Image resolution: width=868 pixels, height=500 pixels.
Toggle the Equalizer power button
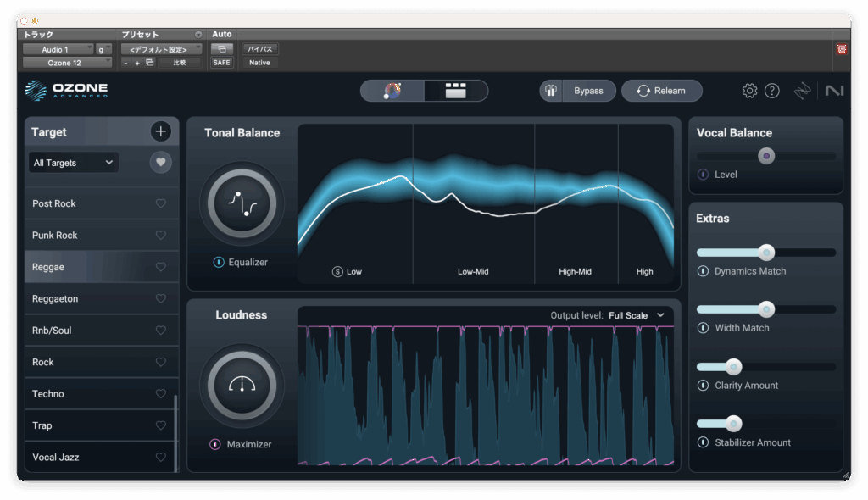coord(219,263)
